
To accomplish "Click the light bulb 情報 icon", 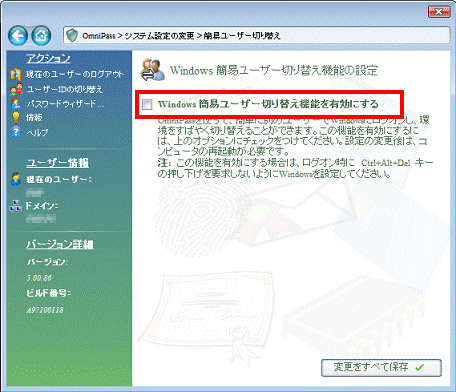I will coord(16,117).
